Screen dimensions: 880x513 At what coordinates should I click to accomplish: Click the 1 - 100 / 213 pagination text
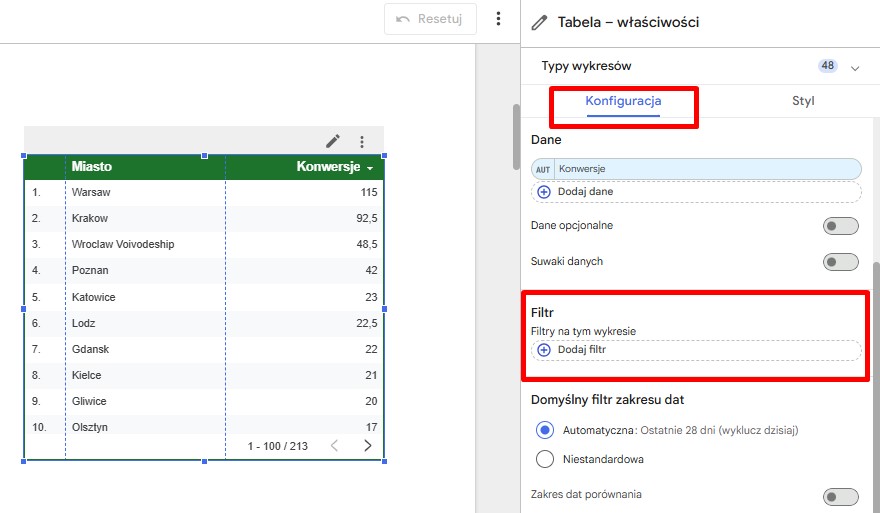[x=278, y=446]
